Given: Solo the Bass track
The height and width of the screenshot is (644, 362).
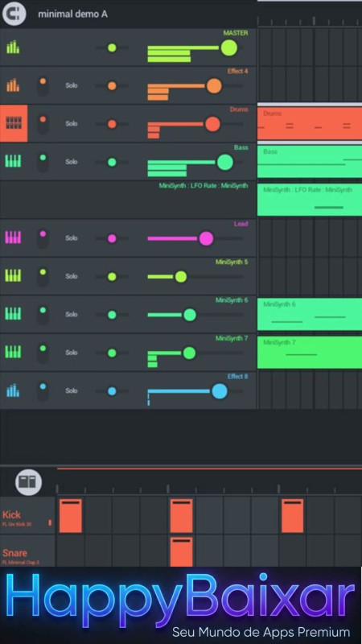Looking at the screenshot, I should [72, 162].
